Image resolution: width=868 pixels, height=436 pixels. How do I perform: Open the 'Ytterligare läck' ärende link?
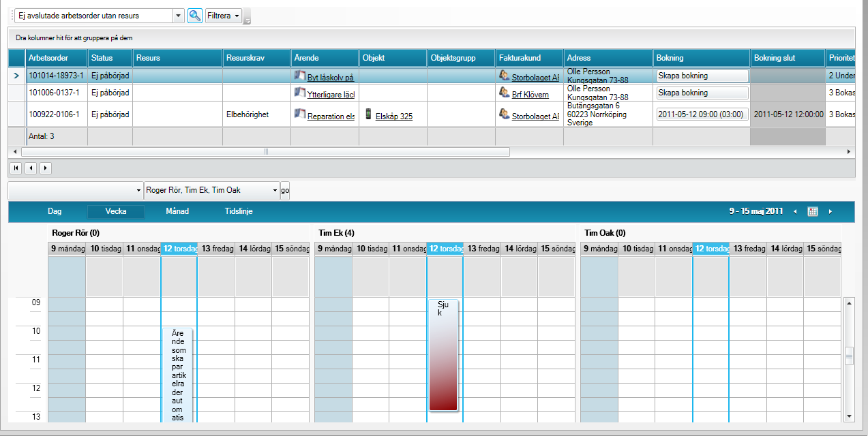pos(331,95)
